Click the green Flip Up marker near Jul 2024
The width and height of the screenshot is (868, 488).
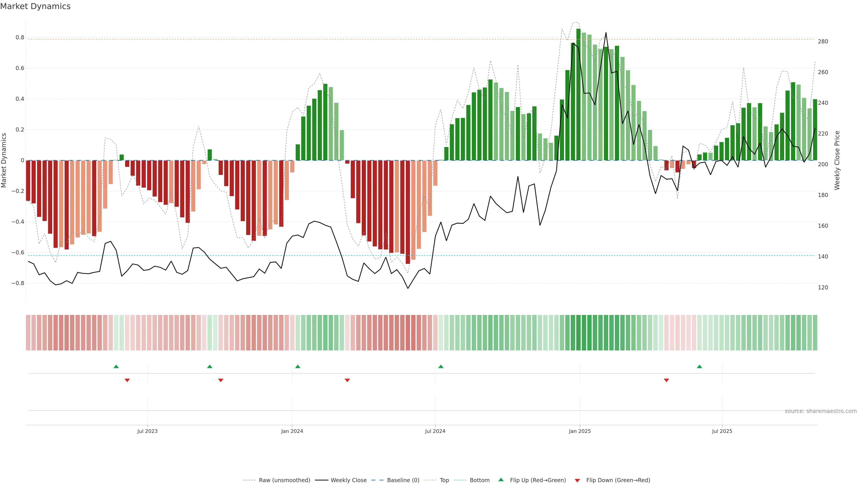coord(441,366)
